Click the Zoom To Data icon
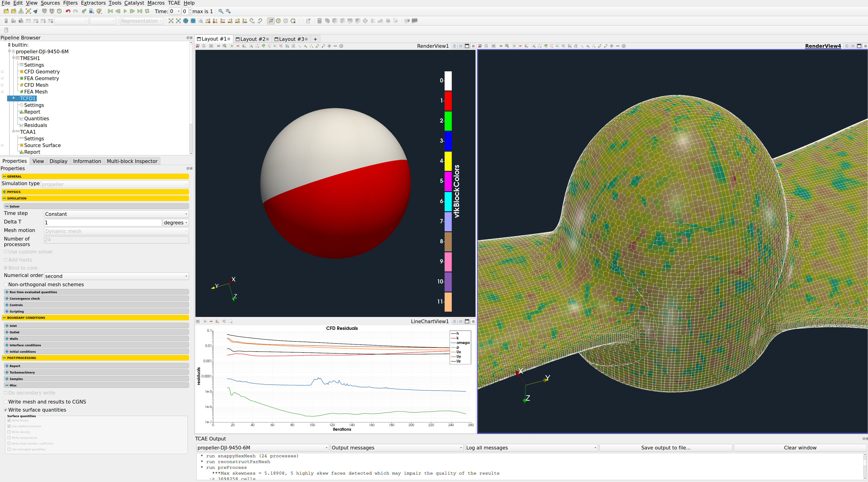The image size is (868, 482). coord(178,21)
